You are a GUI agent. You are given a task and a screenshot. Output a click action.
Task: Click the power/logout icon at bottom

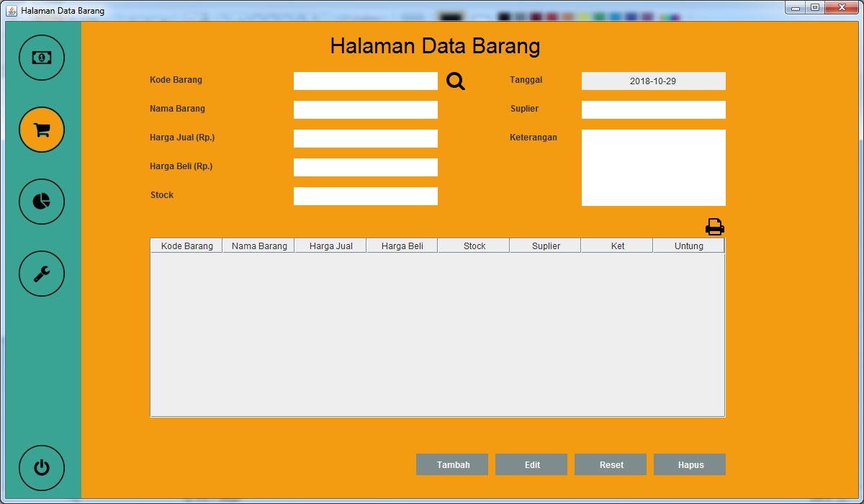[x=41, y=468]
